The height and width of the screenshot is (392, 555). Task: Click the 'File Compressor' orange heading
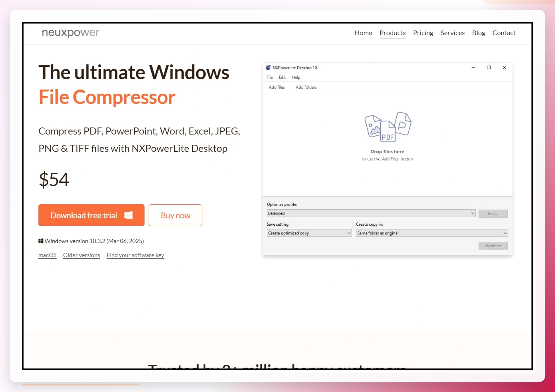click(107, 97)
